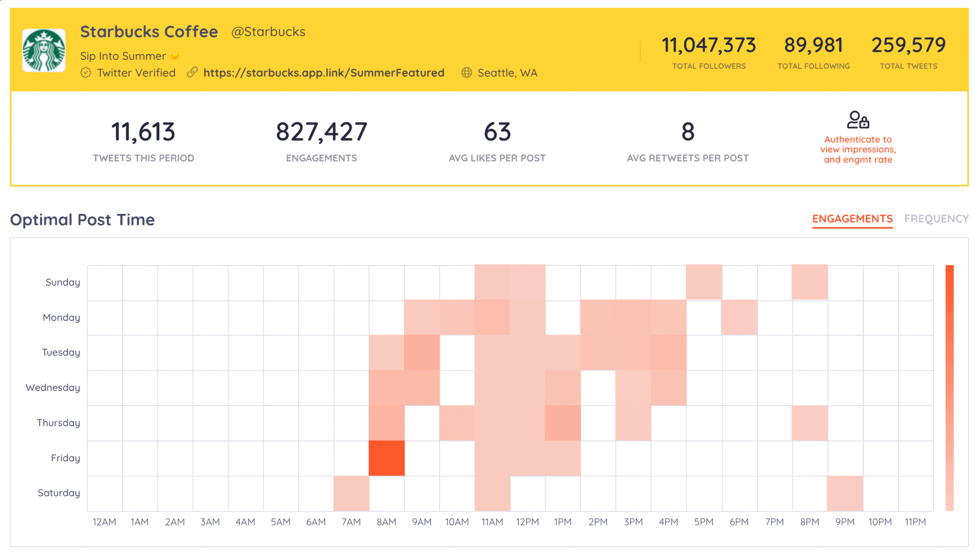980x554 pixels.
Task: Click the Tuesday 9AM heatmap cell
Action: tap(422, 353)
